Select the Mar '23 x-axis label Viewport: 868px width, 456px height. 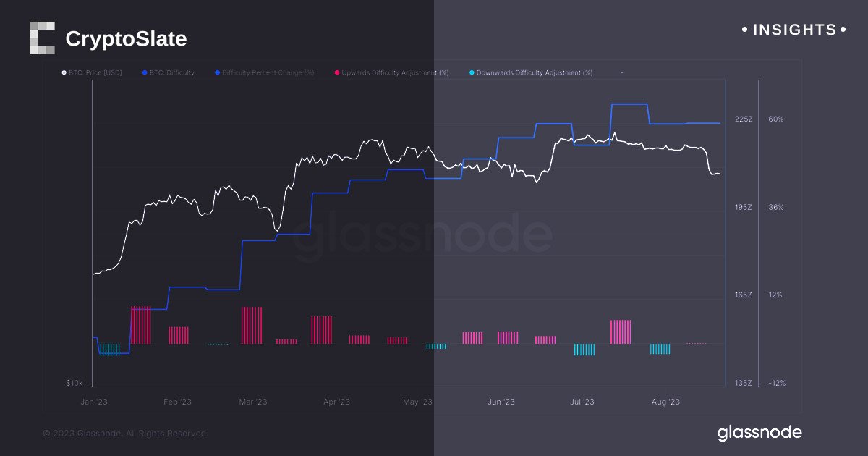coord(252,402)
